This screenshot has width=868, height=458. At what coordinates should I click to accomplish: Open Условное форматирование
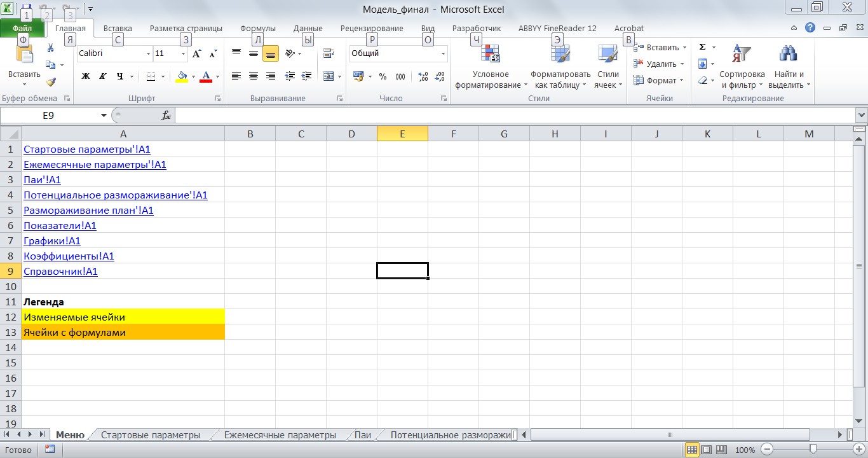[491, 66]
